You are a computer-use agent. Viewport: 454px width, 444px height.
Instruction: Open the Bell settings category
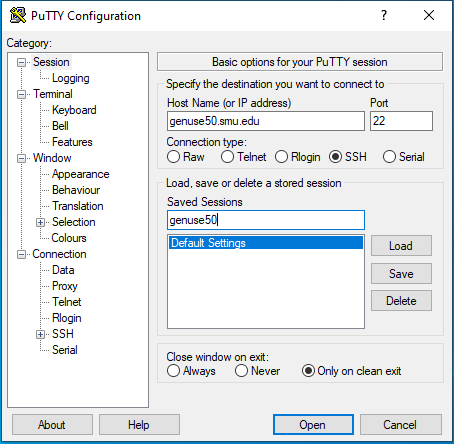tap(60, 126)
